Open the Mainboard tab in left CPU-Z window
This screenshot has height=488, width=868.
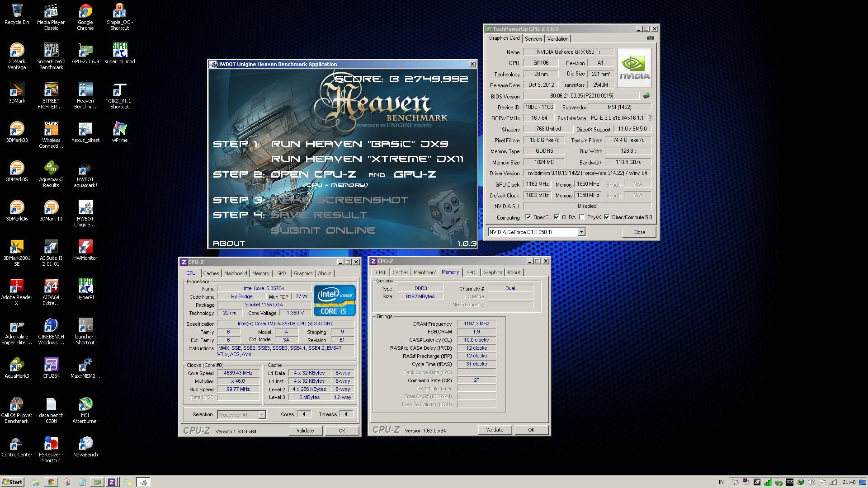pyautogui.click(x=236, y=273)
